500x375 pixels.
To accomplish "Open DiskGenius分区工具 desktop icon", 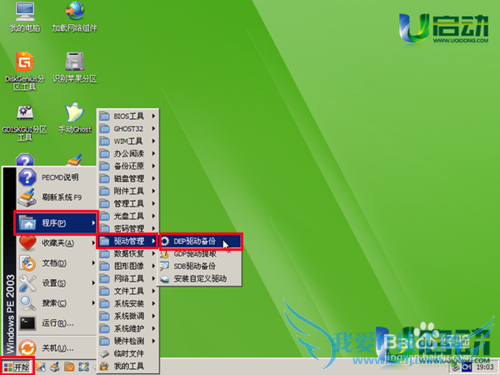I will (x=25, y=71).
